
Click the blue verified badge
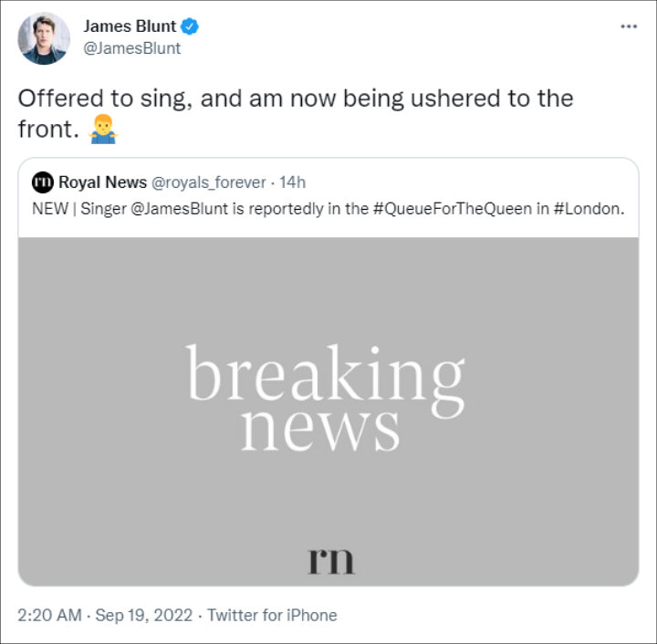click(x=190, y=26)
